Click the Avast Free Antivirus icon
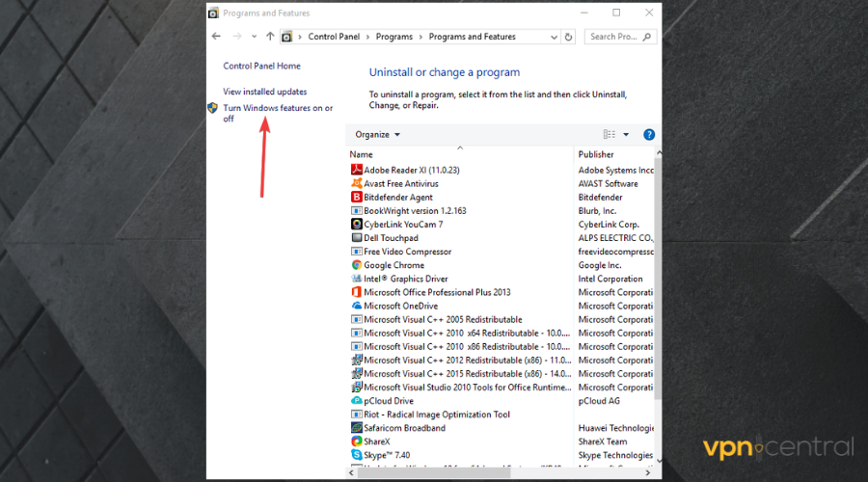Viewport: 868px width, 482px height. tap(357, 183)
